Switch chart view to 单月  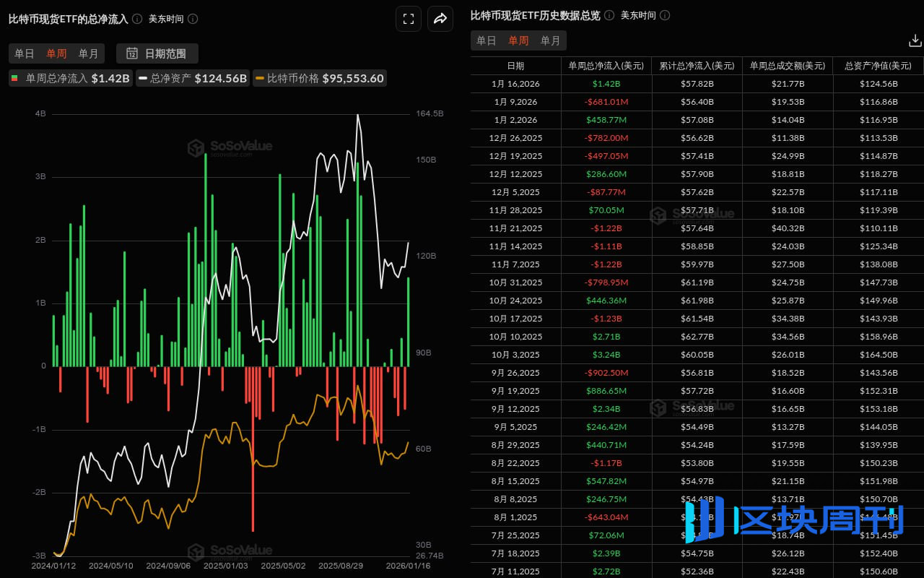[x=89, y=53]
